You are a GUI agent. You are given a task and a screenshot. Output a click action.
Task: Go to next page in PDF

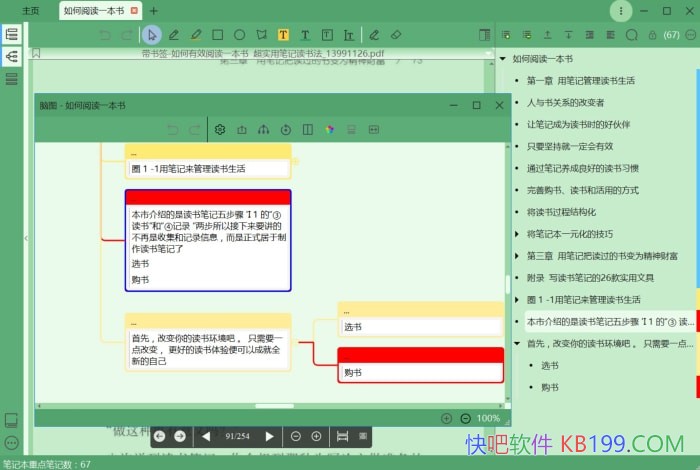269,436
